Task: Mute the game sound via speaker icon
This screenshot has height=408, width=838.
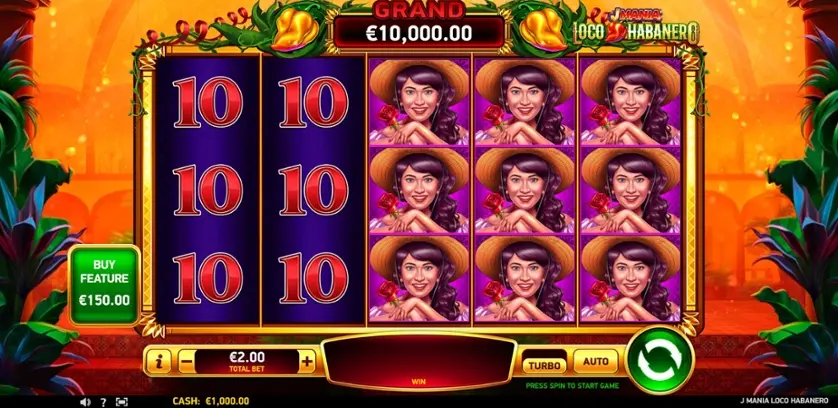Action: (85, 402)
